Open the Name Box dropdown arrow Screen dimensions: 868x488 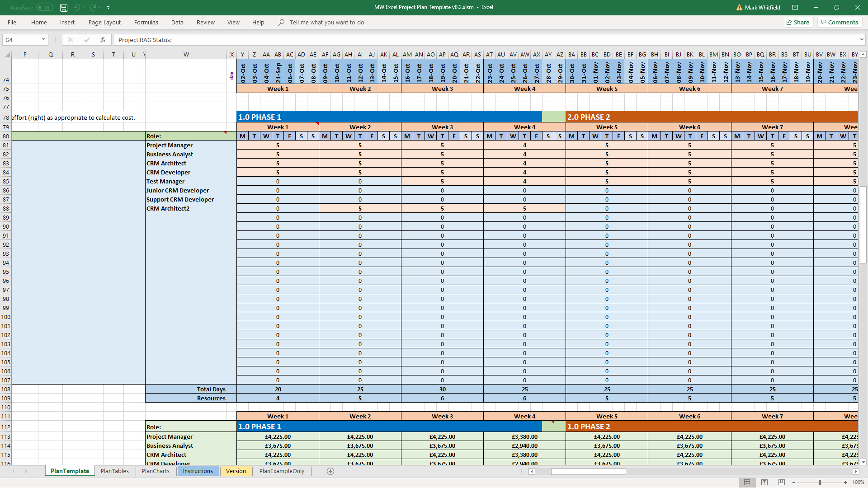tap(43, 40)
